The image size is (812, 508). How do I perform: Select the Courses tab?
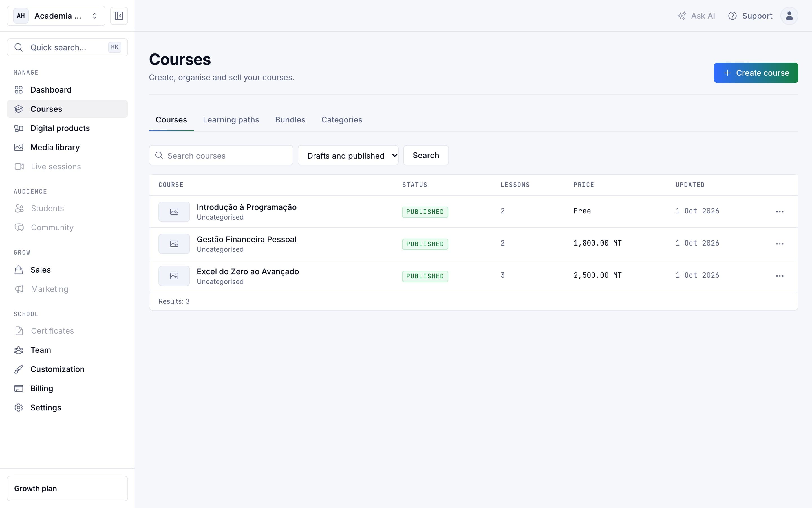171,120
